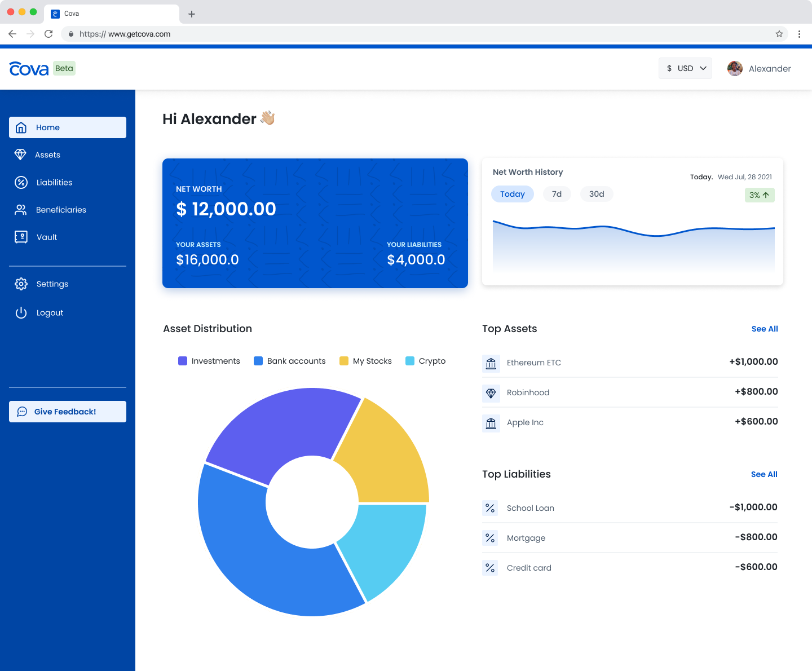Click the Investments legend swatch
Viewport: 812px width, 671px height.
coord(183,361)
